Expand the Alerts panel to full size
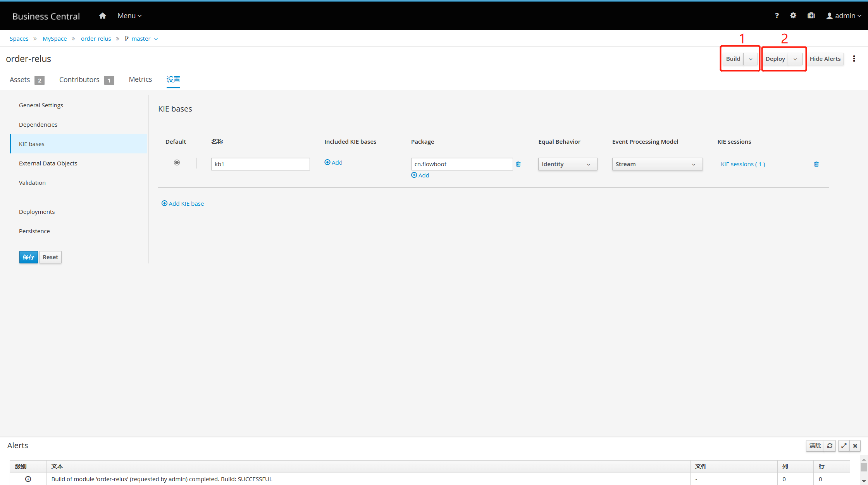868x485 pixels. (844, 446)
